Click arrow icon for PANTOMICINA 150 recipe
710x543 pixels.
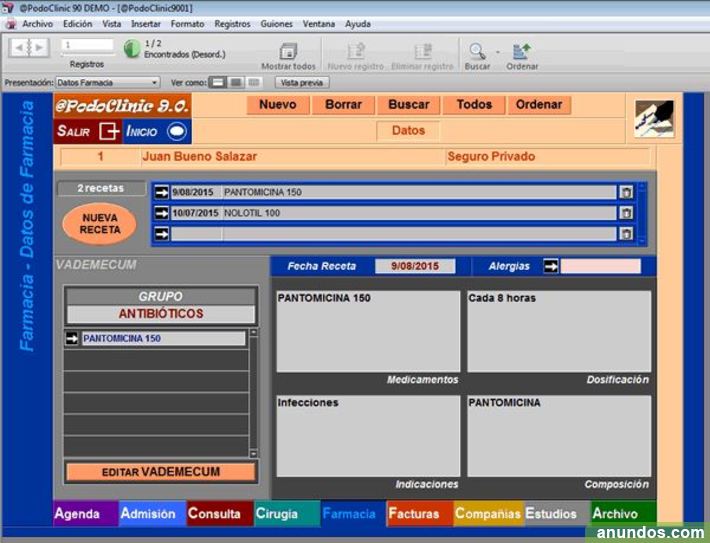coord(162,192)
